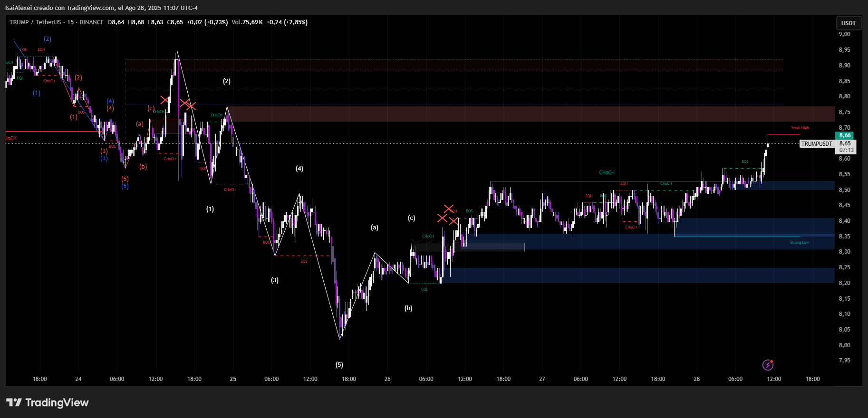Select the topmost red X near white (c)
This screenshot has width=868, height=418.
448,209
